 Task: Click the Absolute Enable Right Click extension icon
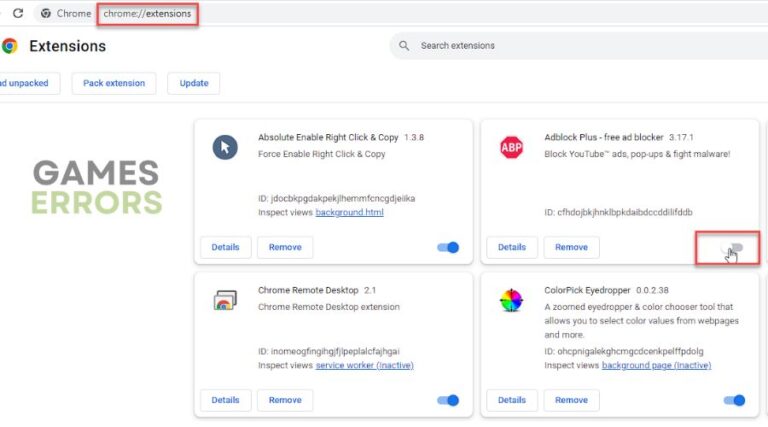click(x=225, y=148)
